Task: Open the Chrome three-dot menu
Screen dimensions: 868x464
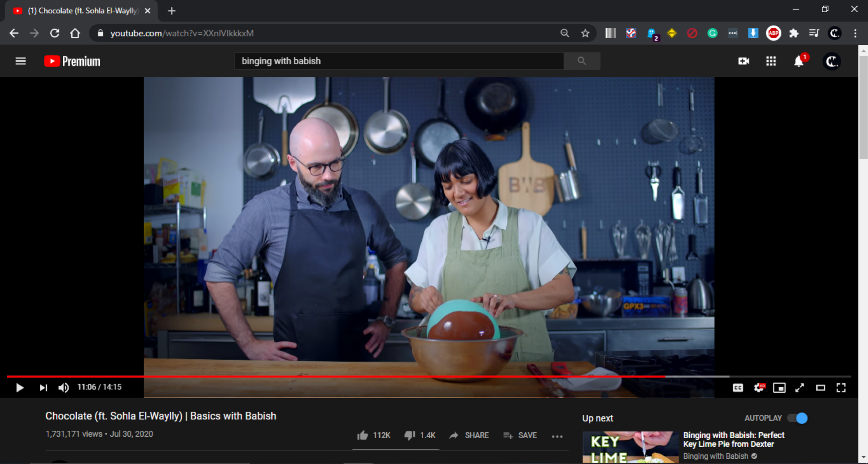Action: 855,33
